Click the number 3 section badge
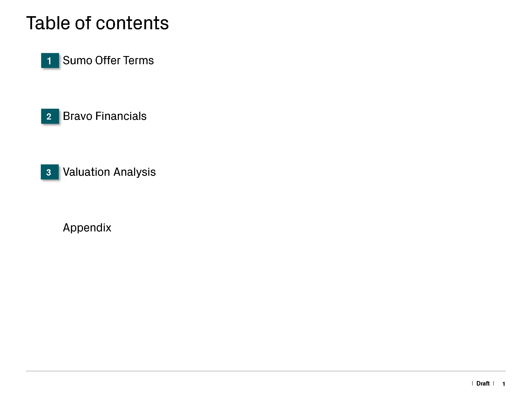 click(49, 172)
